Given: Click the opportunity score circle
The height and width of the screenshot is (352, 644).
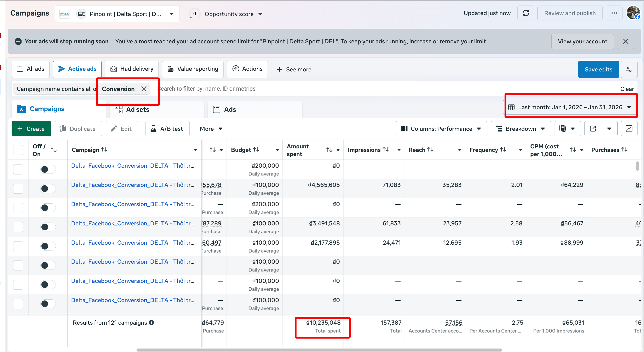Looking at the screenshot, I should click(195, 14).
